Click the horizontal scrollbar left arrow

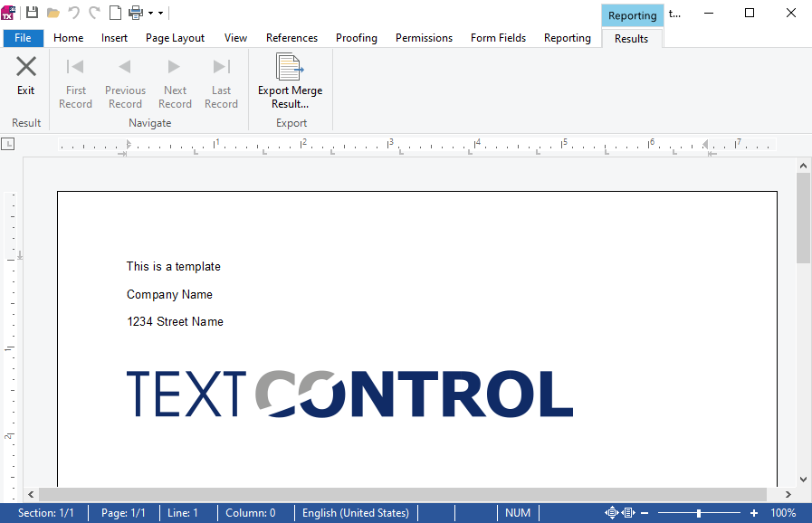(31, 495)
